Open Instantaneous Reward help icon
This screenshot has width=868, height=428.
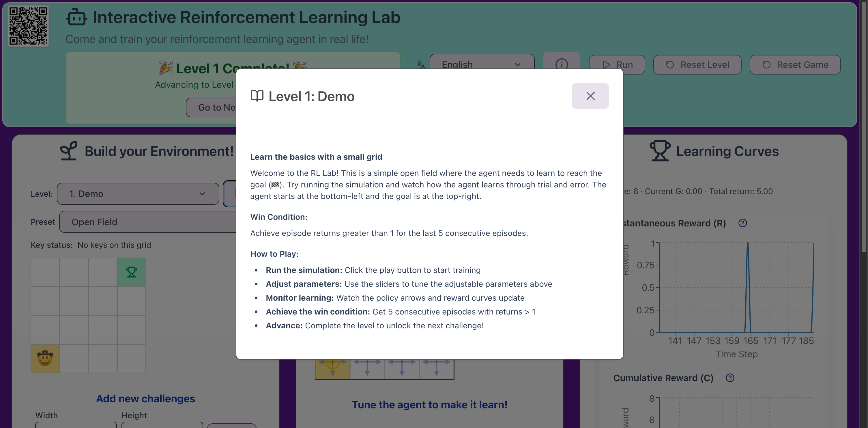pyautogui.click(x=742, y=223)
